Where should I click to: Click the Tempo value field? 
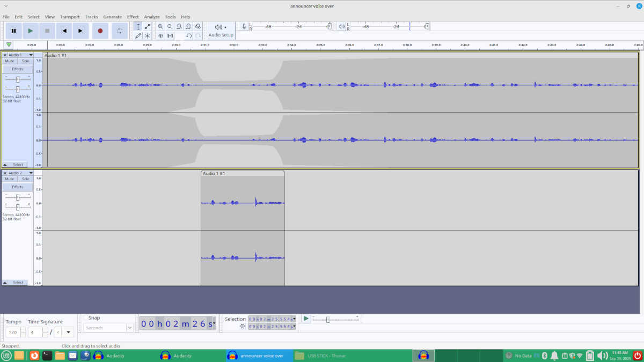point(13,332)
